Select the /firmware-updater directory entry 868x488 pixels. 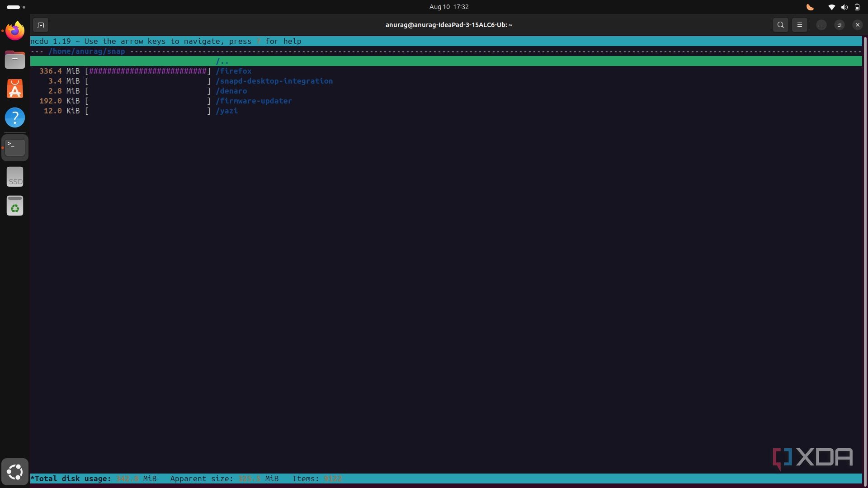[x=254, y=101]
